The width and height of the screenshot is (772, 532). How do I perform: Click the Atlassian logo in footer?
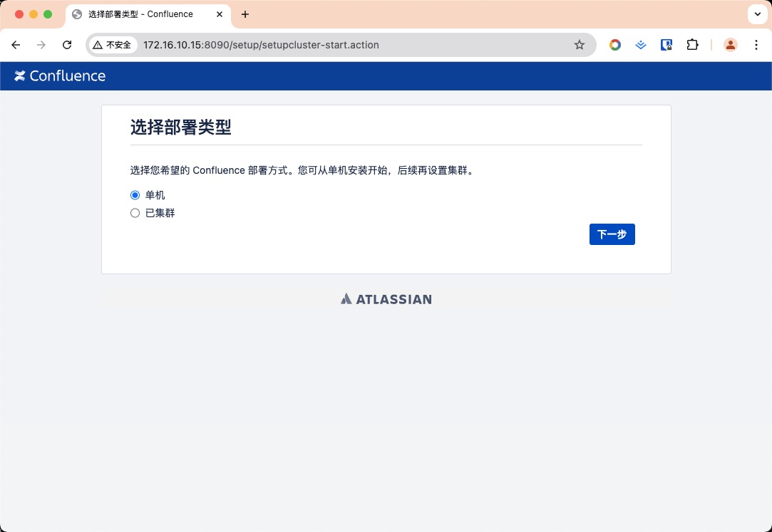[386, 299]
